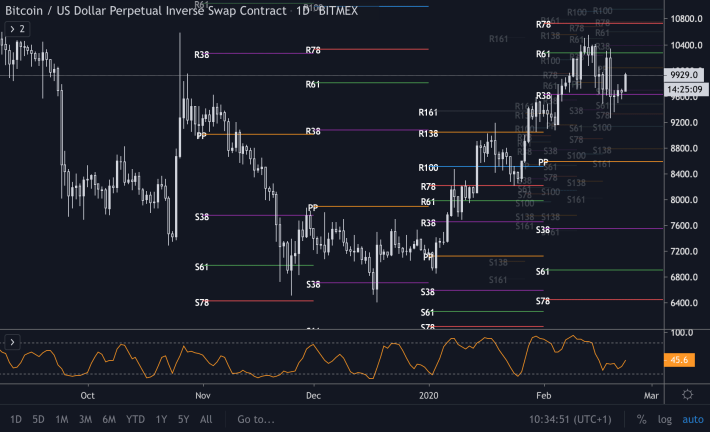Open timezone menu at 10:34:51 (UTC+1)
710x432 pixels.
click(570, 419)
